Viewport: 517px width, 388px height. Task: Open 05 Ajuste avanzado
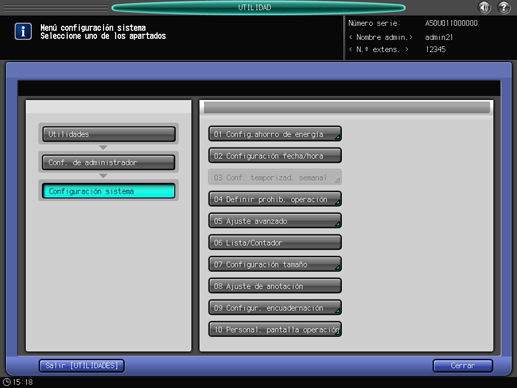[275, 221]
